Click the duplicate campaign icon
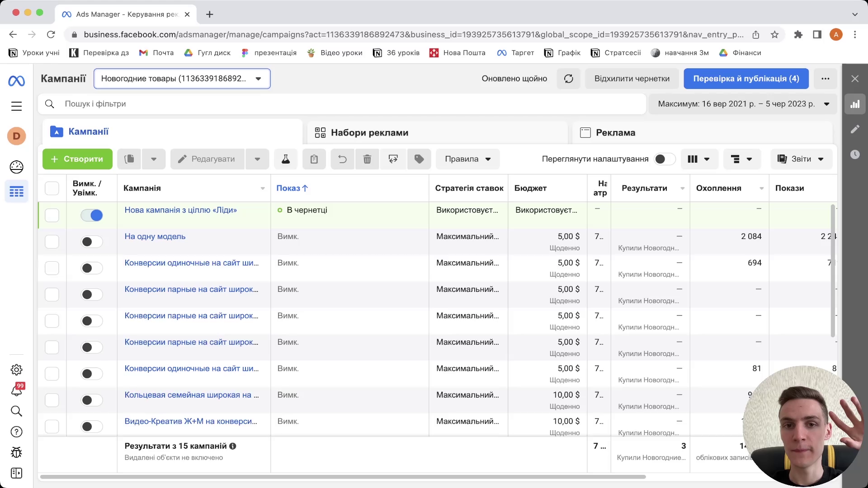868x488 pixels. (129, 159)
